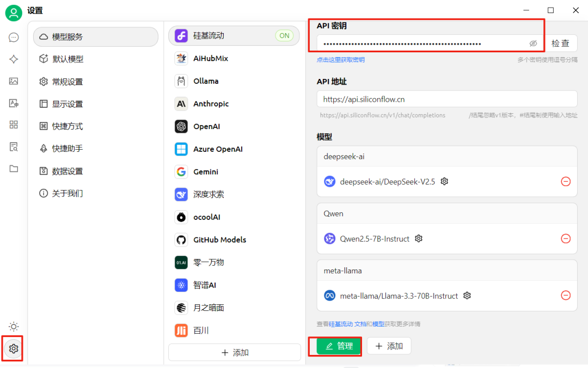Open the chat assistant sidebar icon
588x368 pixels.
point(14,38)
